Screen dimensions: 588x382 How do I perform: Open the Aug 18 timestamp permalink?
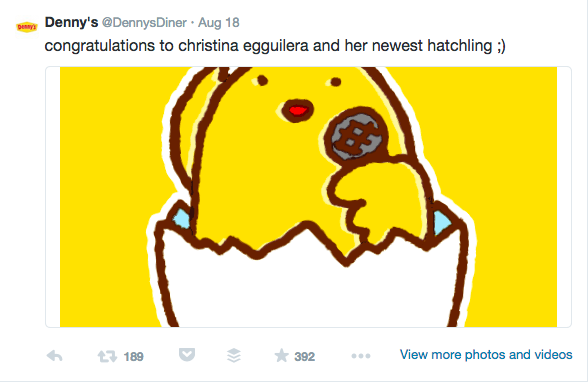point(219,22)
